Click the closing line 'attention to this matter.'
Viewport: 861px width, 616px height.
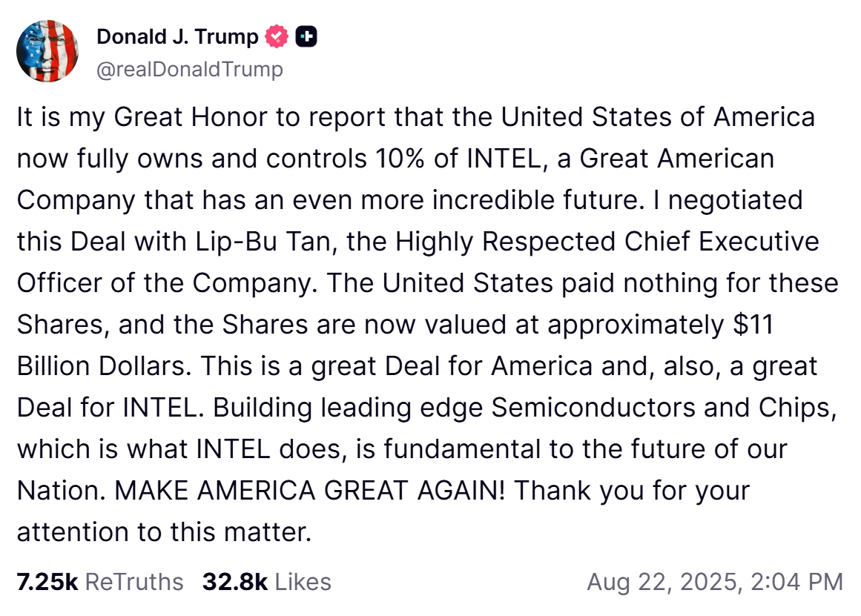click(163, 532)
